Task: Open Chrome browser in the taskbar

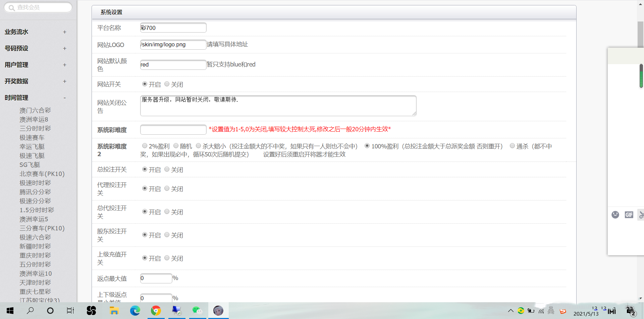Action: [156, 311]
